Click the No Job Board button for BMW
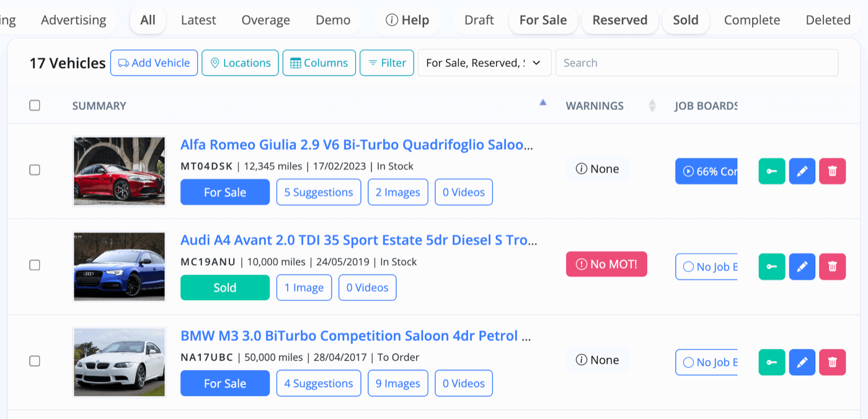Viewport: 868px width, 419px height. [706, 362]
